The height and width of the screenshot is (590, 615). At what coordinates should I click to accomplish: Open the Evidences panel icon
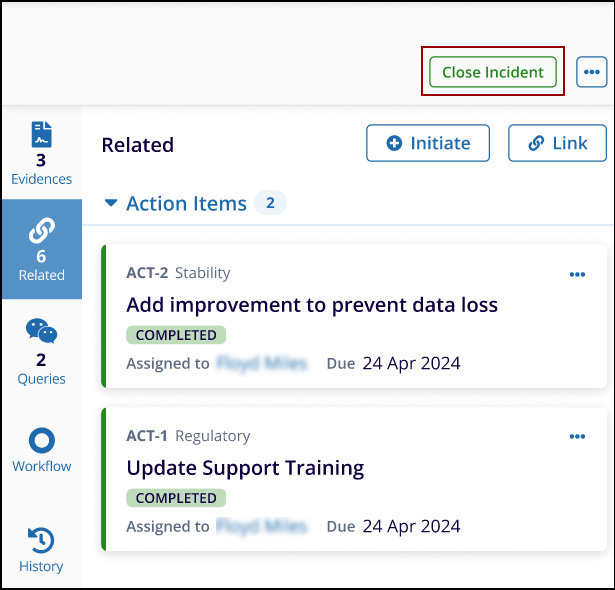(41, 135)
